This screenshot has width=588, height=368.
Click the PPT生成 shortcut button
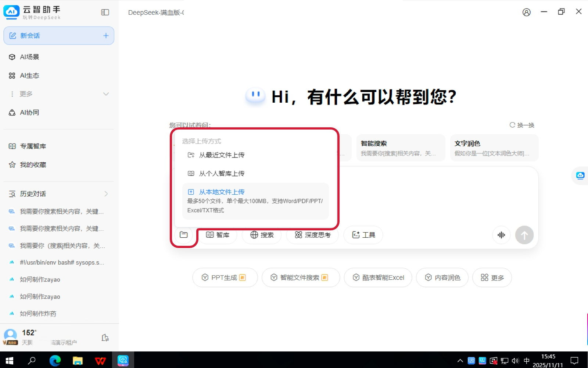(225, 277)
